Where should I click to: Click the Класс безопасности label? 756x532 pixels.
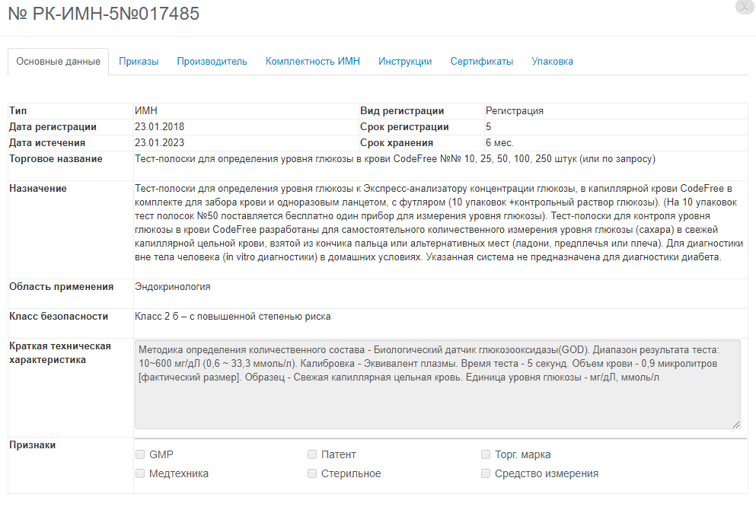59,317
